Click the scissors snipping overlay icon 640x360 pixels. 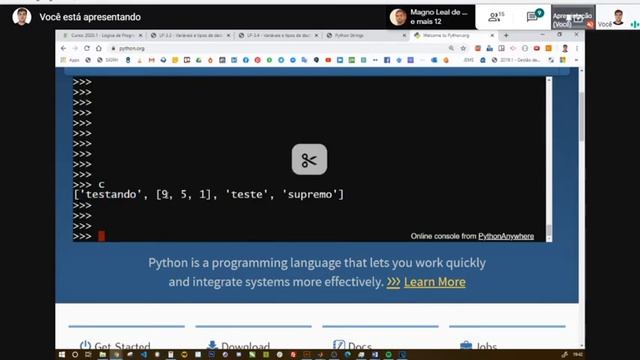click(309, 159)
